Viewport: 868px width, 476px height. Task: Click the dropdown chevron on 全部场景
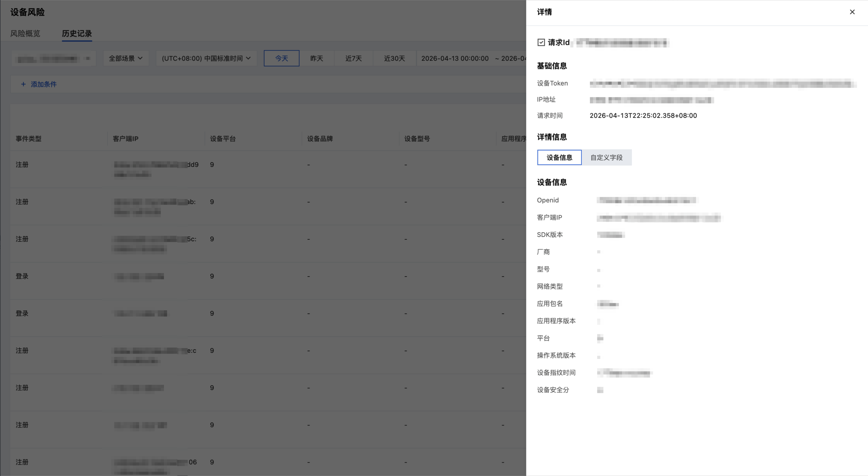pos(141,58)
